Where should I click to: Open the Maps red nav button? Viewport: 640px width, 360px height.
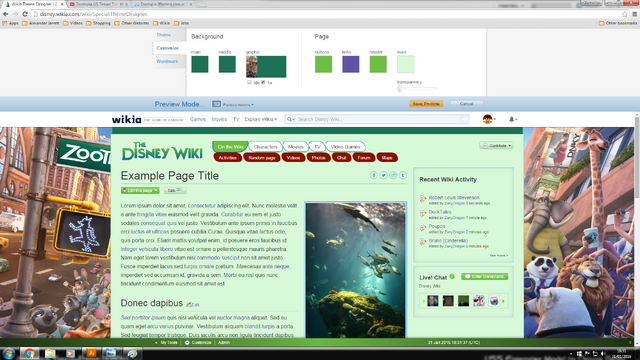pos(387,158)
